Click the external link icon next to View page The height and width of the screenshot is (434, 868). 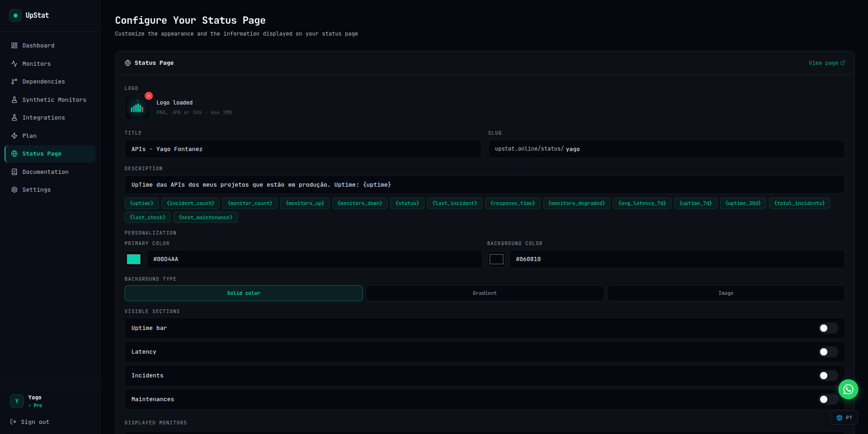[x=843, y=63]
